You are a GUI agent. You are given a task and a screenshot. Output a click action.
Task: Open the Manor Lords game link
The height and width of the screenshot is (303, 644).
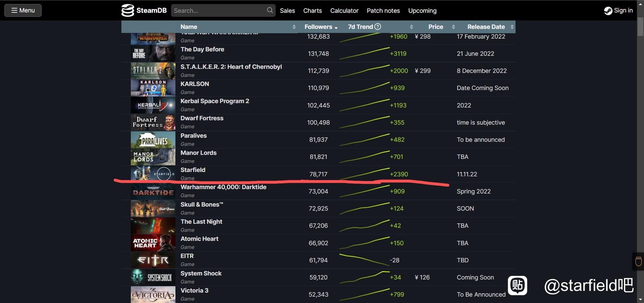coord(199,153)
